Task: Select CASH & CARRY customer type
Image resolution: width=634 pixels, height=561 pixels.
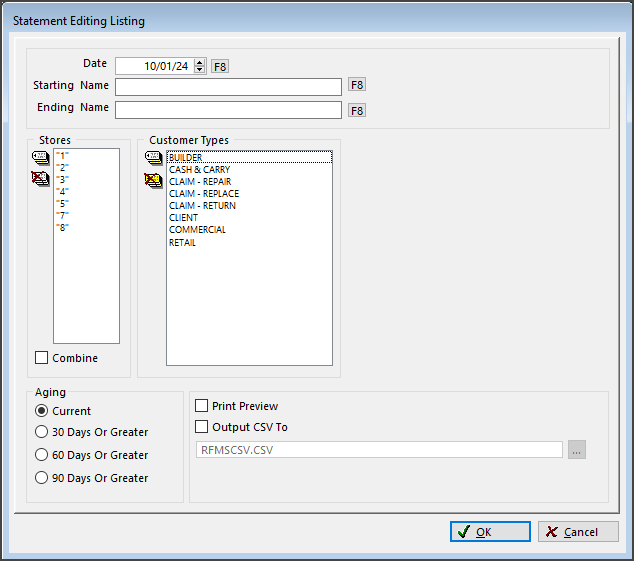Action: coord(249,169)
